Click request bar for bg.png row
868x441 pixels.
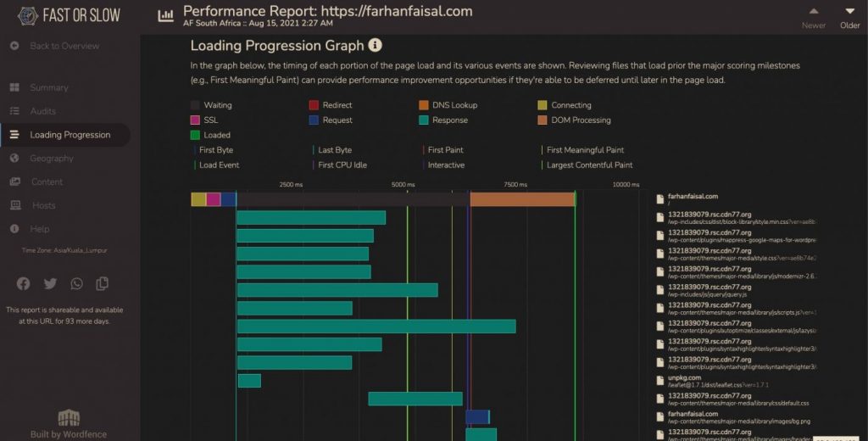[x=476, y=417]
